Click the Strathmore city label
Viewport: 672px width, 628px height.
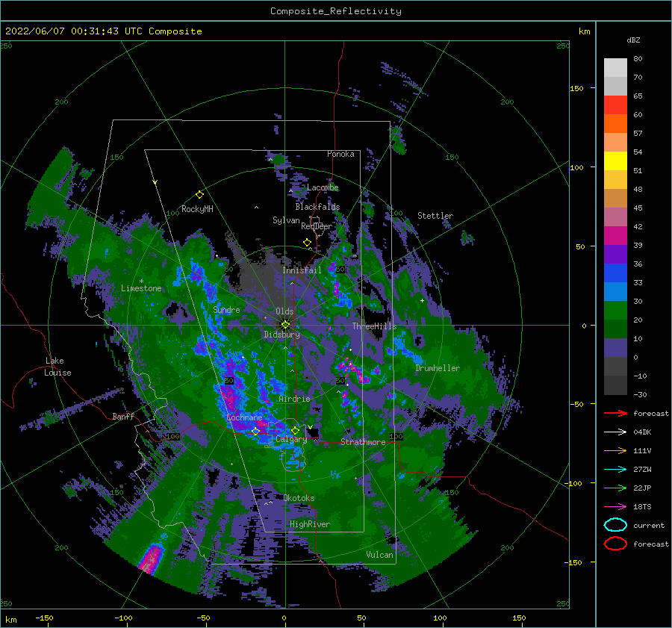pos(363,442)
